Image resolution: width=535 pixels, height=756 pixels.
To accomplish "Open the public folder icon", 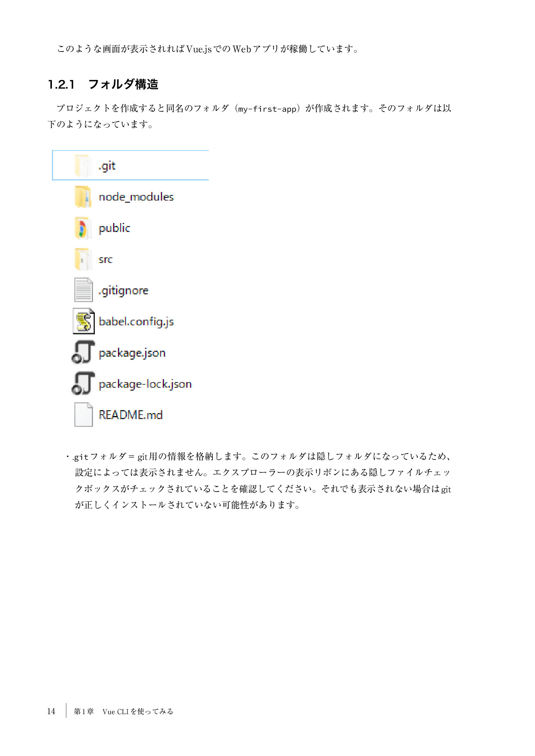I will click(x=83, y=228).
